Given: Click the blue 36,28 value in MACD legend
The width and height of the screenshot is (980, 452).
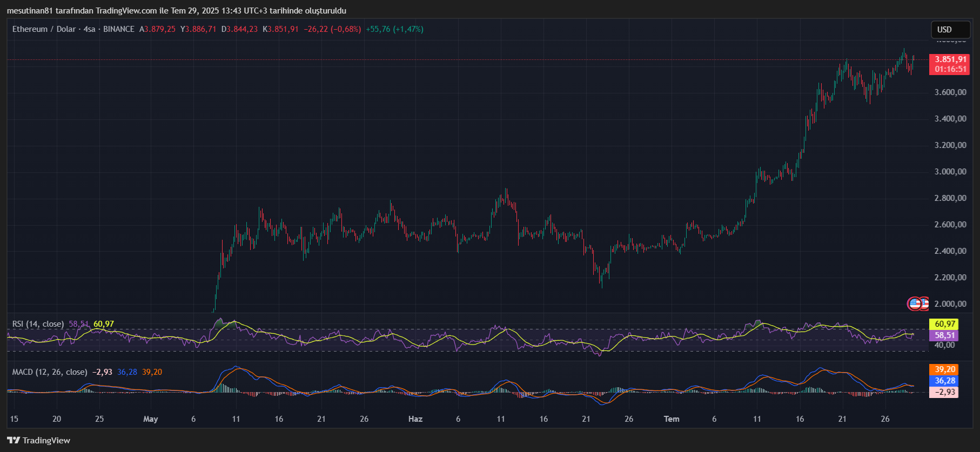Looking at the screenshot, I should [127, 372].
